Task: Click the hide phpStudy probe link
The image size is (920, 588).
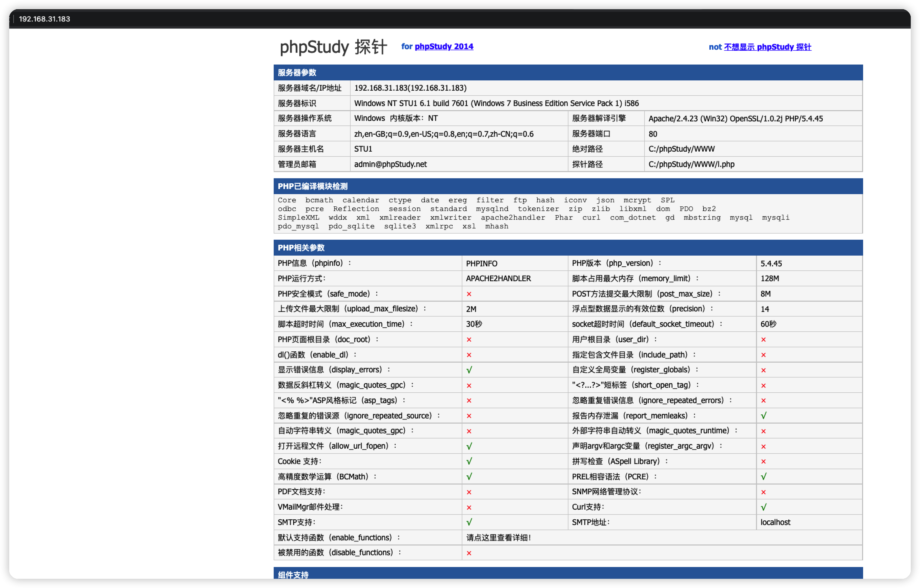Action: tap(767, 47)
